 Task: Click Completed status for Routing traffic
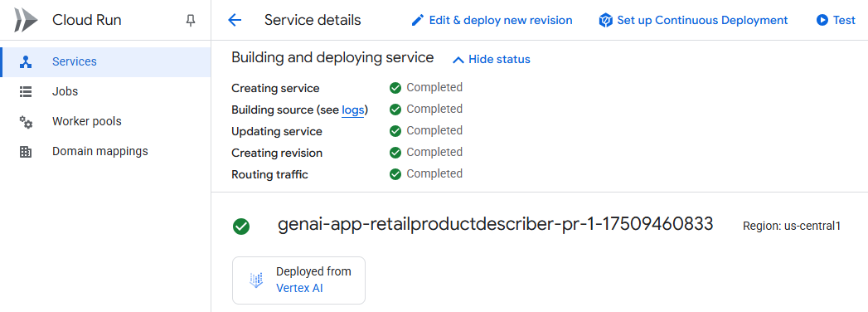coord(434,173)
